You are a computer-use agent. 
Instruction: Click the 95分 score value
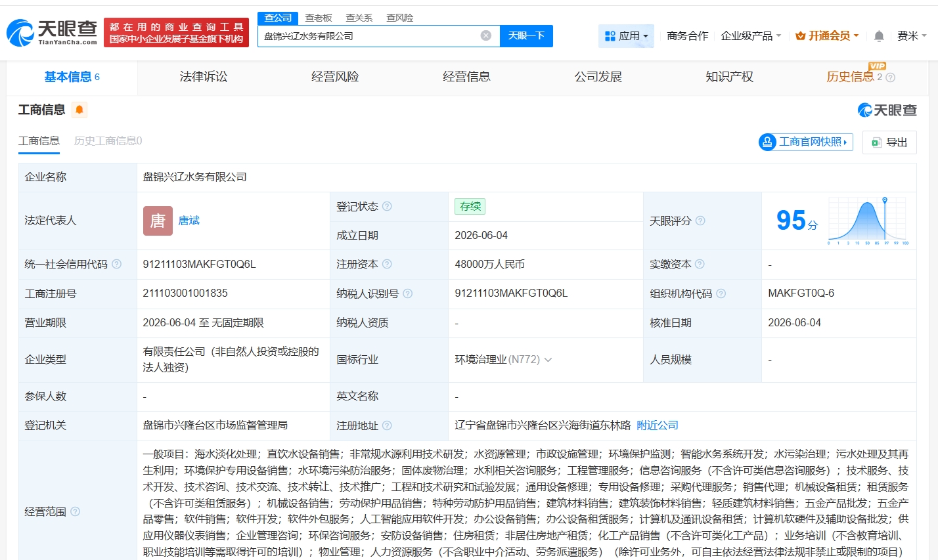point(797,221)
